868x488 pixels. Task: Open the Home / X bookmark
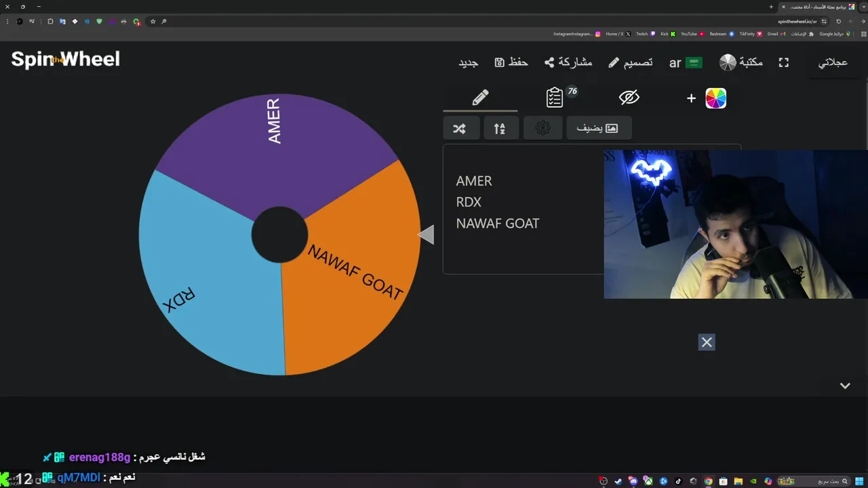point(618,34)
